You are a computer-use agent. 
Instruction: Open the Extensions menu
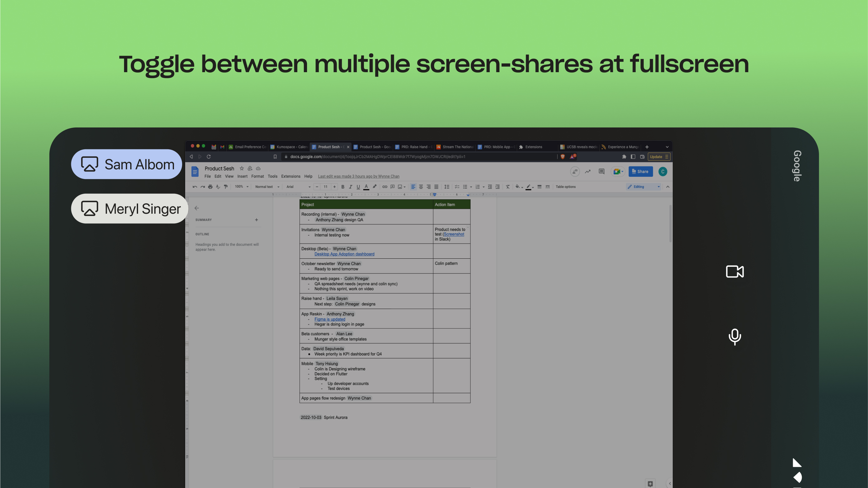(x=290, y=176)
